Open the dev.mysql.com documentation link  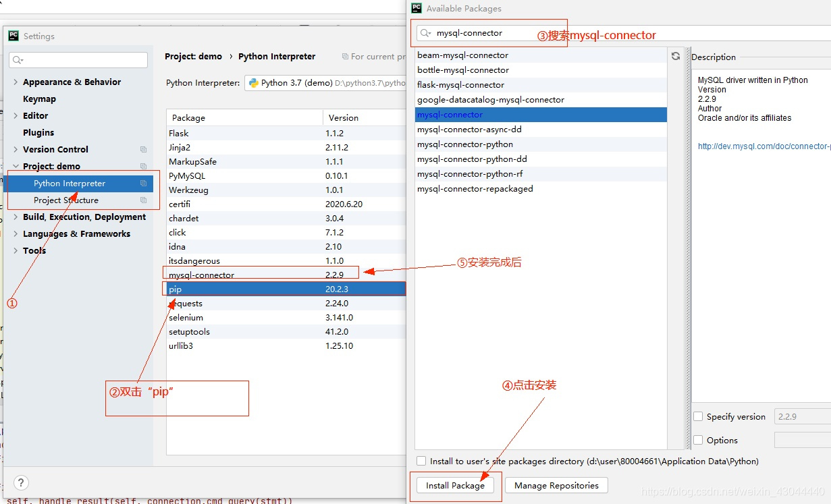coord(764,146)
